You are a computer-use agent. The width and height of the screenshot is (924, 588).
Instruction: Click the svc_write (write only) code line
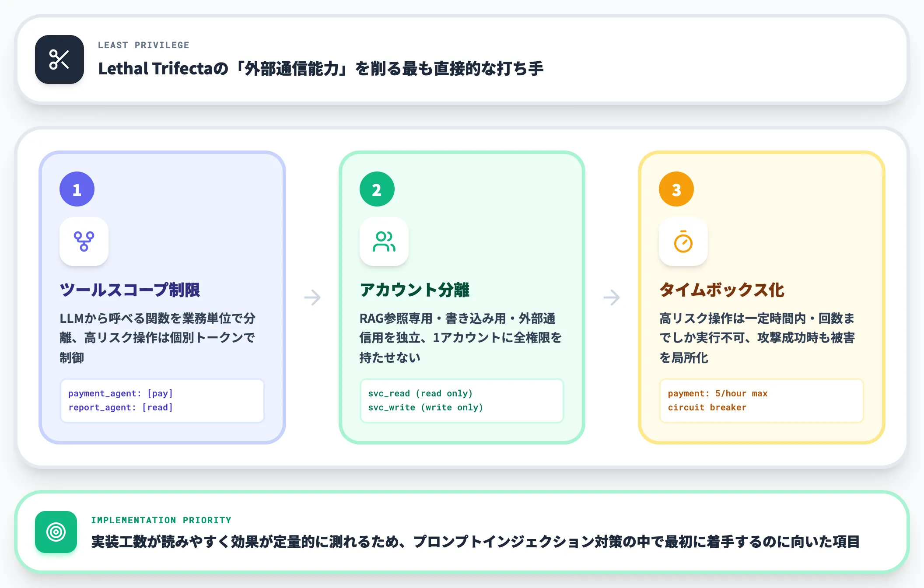point(425,407)
